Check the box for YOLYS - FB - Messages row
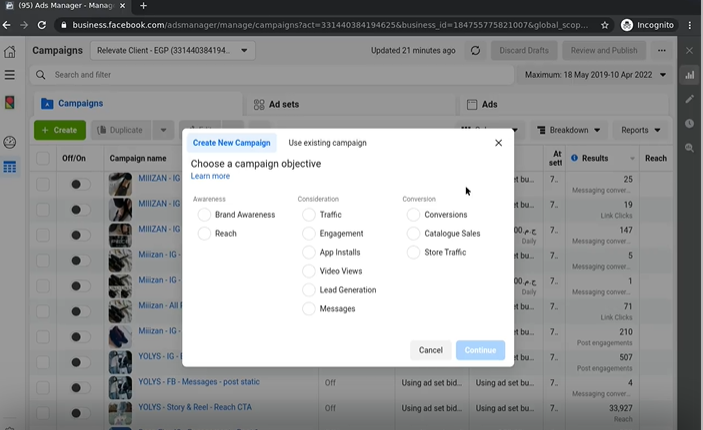Screen dimensions: 703x430 pos(43,387)
